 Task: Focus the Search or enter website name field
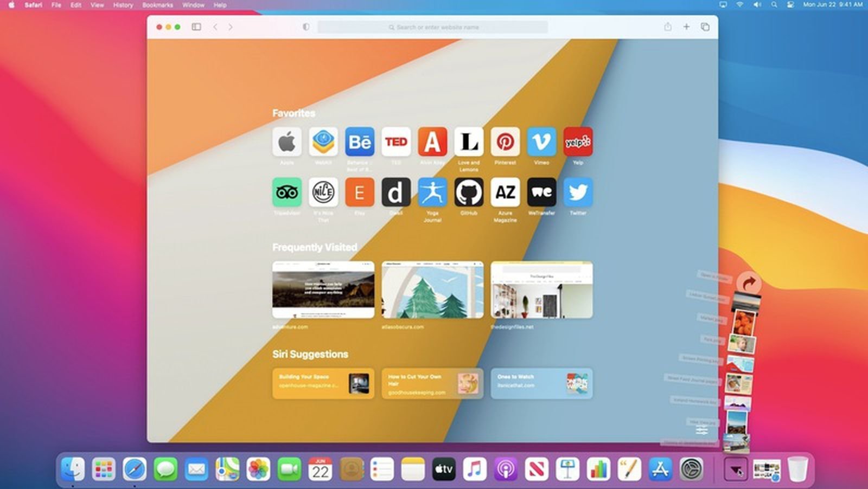(x=433, y=27)
